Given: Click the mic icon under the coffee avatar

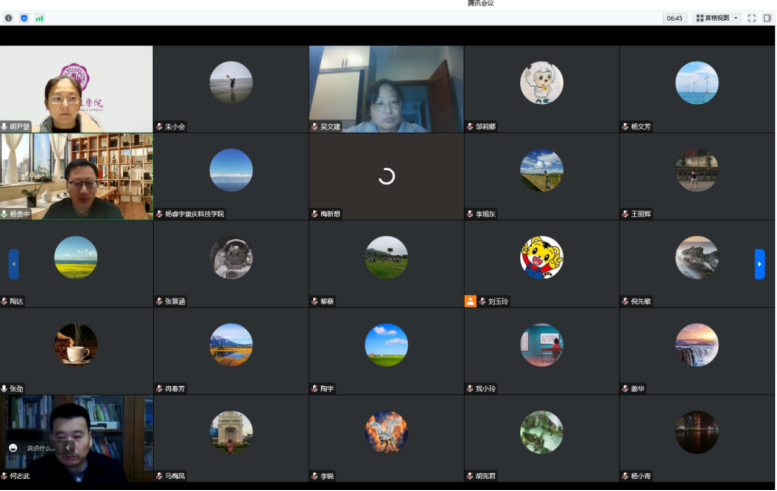Looking at the screenshot, I should 4,389.
